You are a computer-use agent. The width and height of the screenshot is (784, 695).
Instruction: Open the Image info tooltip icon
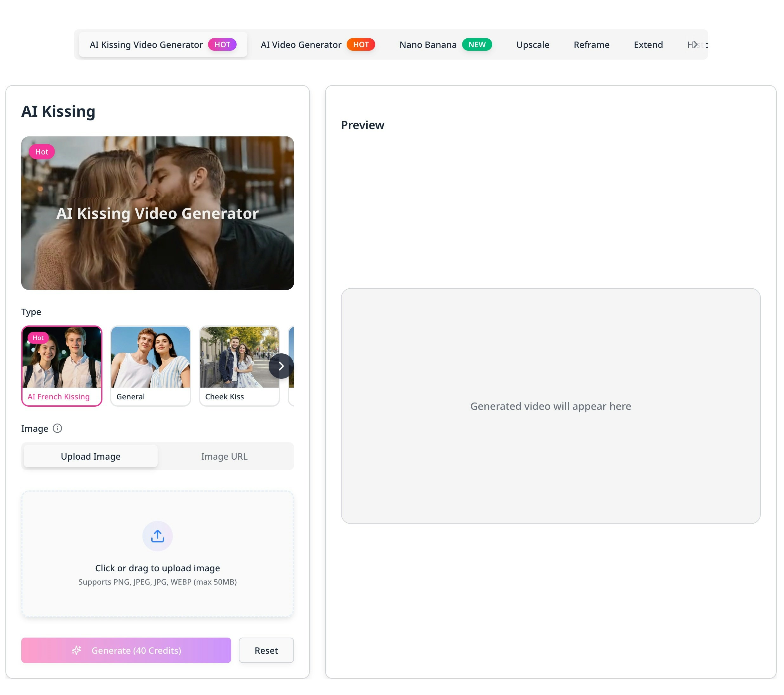pos(57,429)
